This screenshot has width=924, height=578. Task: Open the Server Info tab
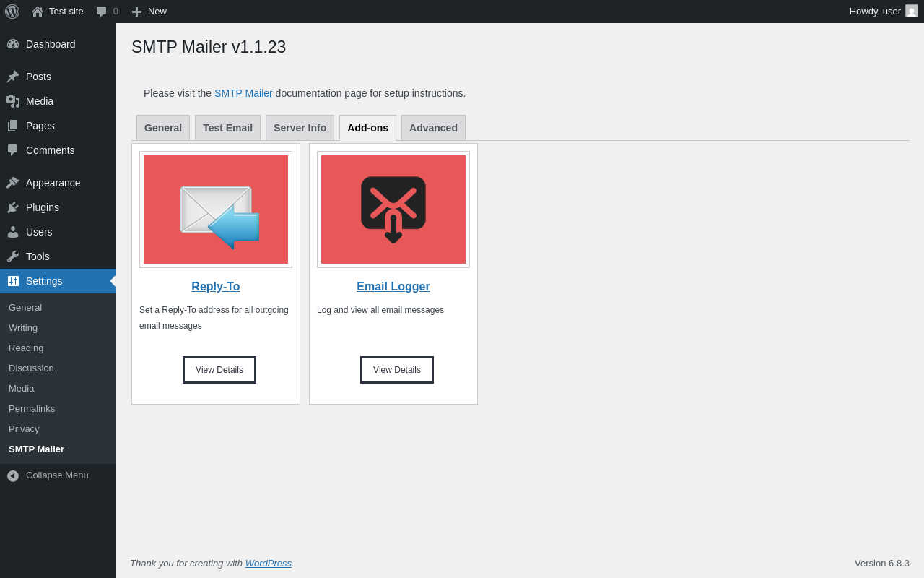[300, 128]
